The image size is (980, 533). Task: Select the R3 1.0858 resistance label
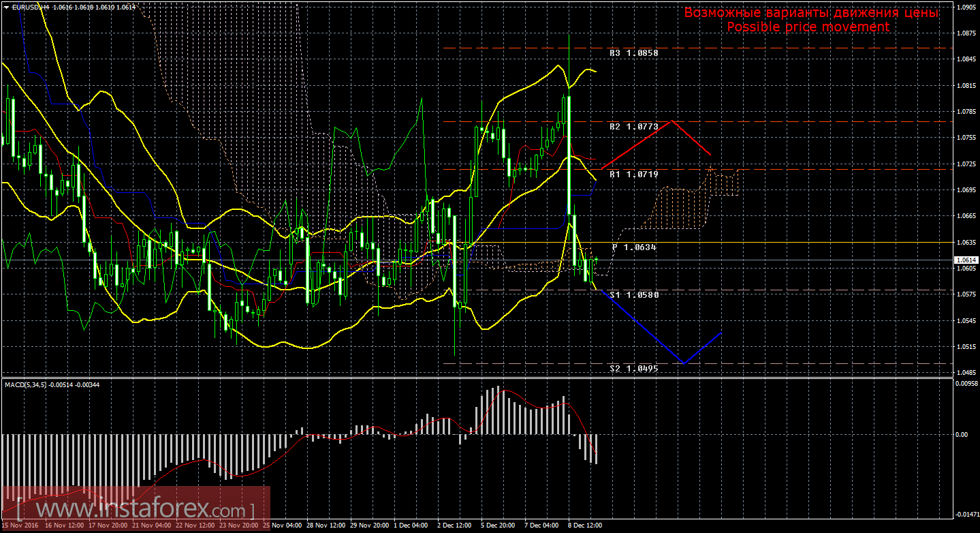tap(633, 52)
